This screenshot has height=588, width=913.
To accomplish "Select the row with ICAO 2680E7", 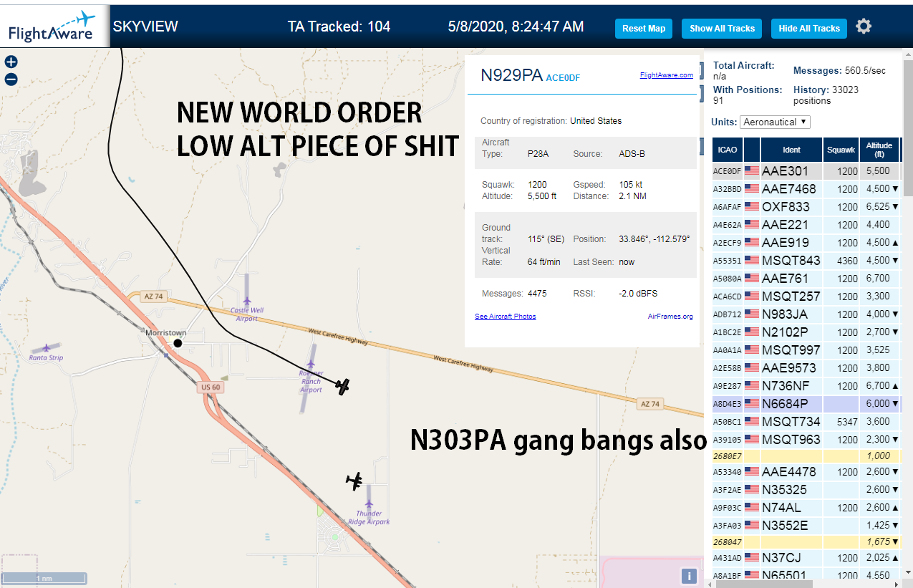I will click(806, 456).
